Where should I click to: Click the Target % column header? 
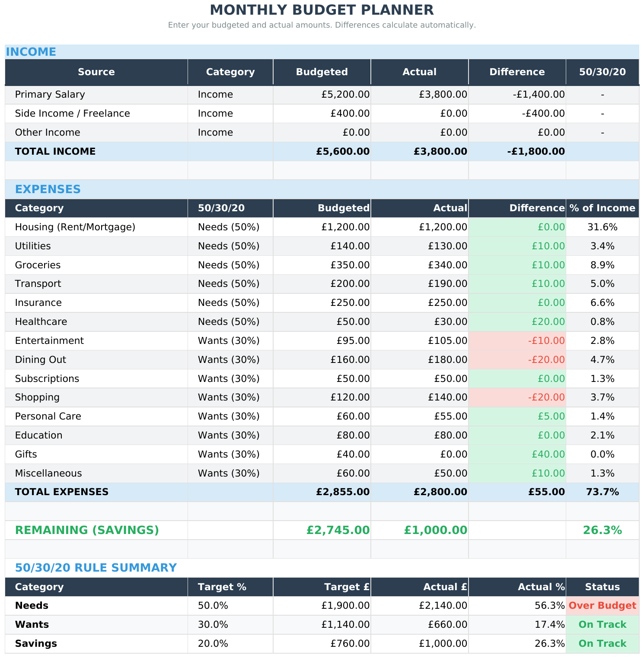[230, 587]
